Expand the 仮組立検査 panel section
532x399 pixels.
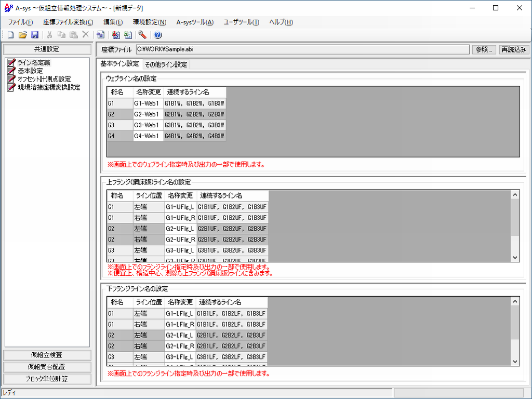(47, 355)
